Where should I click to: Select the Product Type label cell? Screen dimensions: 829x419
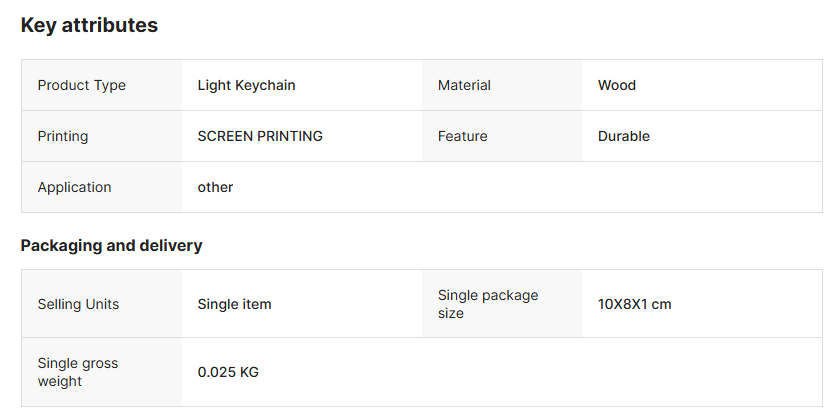pyautogui.click(x=102, y=85)
